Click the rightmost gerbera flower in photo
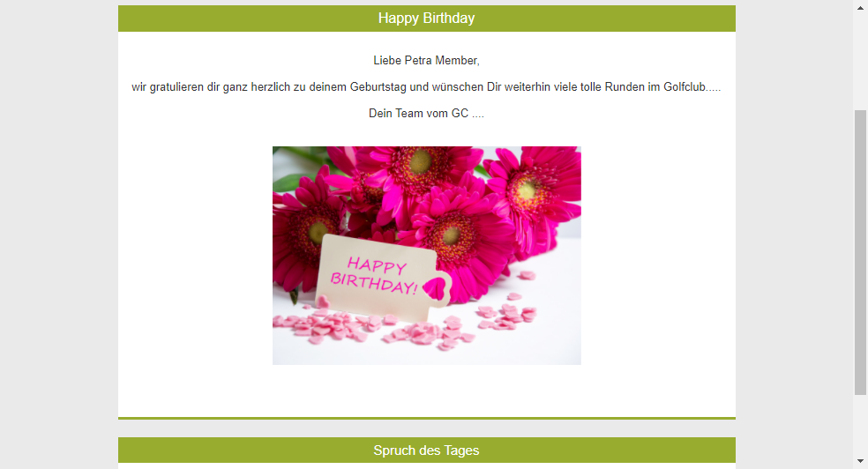Viewport: 868px width, 469px height. coord(531,194)
